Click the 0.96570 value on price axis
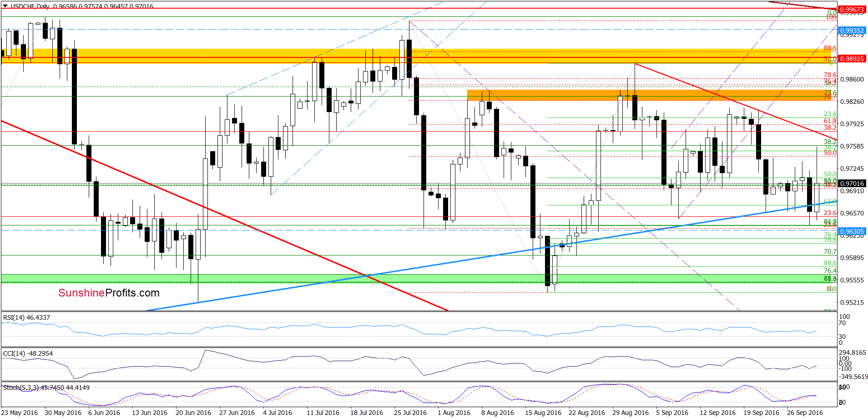This screenshot has height=419, width=868. coord(852,213)
